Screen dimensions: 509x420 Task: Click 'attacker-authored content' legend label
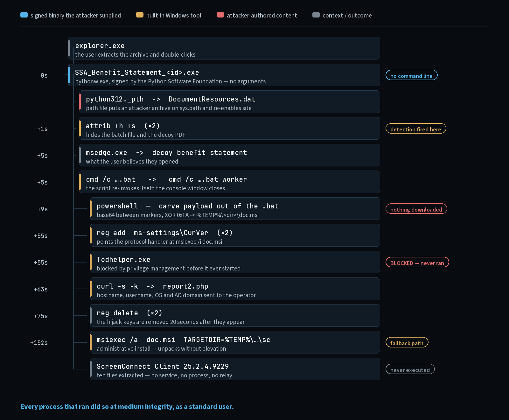pos(262,15)
